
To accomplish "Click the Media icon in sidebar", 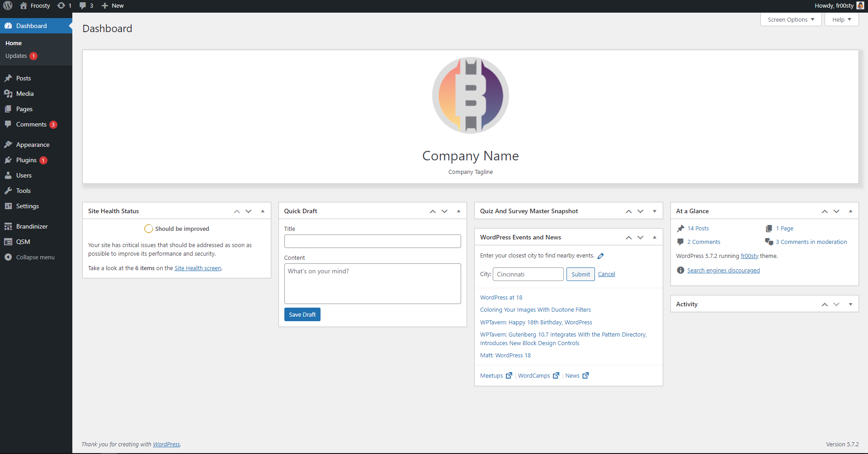I will (8, 94).
